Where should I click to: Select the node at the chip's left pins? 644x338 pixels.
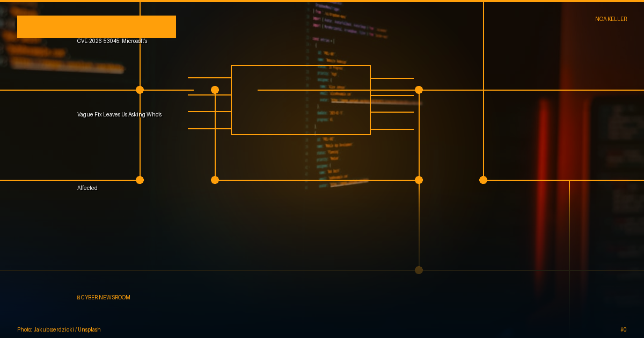[215, 90]
